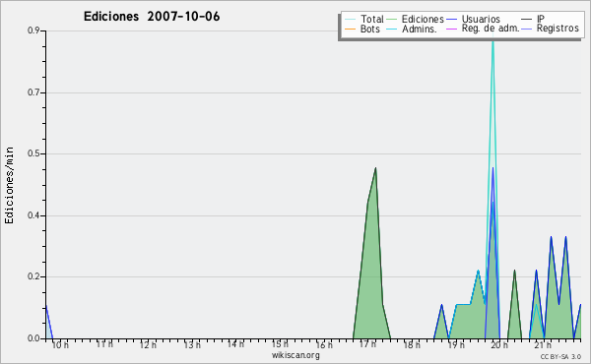The width and height of the screenshot is (591, 364).
Task: Click the 0.5 gridline label
Action: click(x=33, y=153)
